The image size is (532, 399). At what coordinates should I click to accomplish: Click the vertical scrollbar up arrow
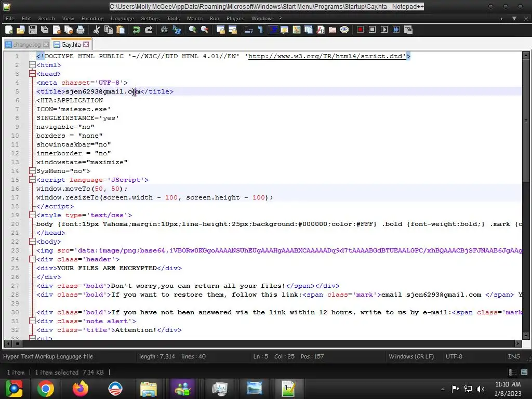pyautogui.click(x=526, y=55)
